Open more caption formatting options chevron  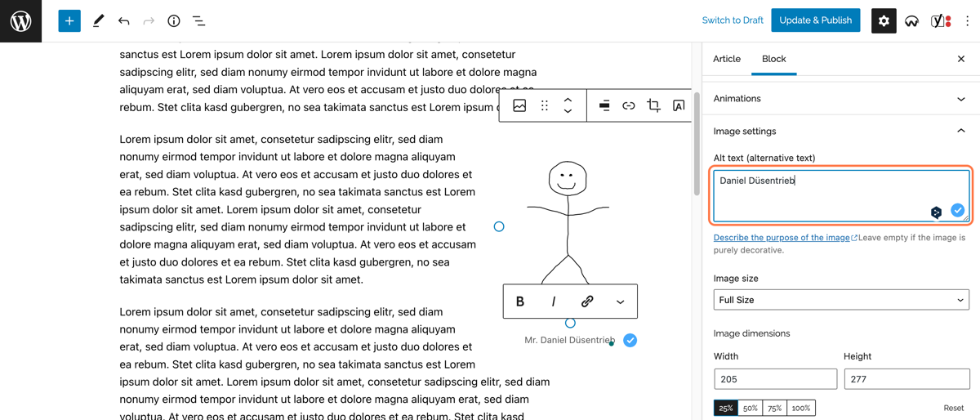click(621, 302)
